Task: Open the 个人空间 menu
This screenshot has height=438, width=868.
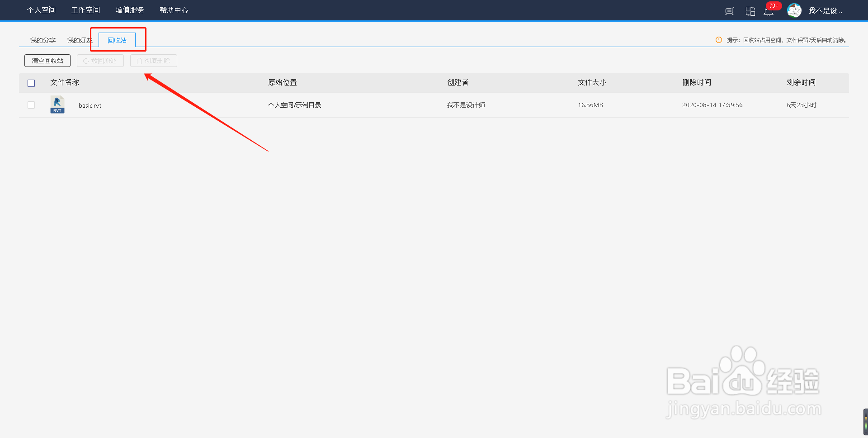Action: tap(41, 10)
